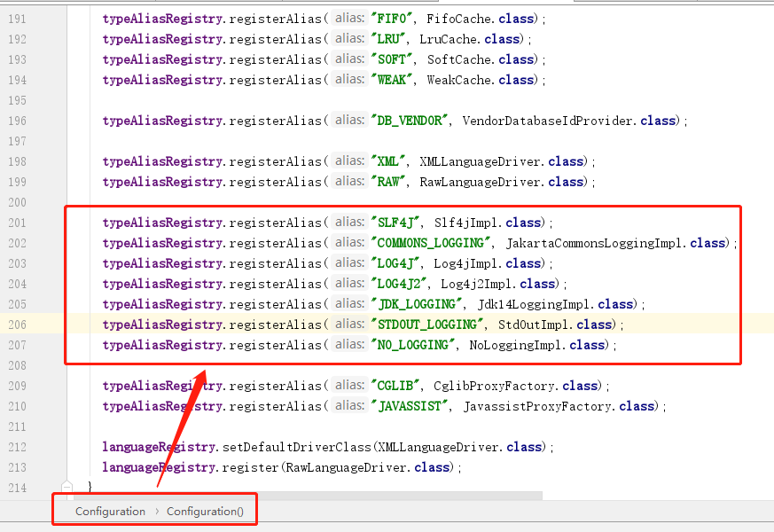Collapse the code block fold marker at line 214
The image size is (774, 532).
(x=67, y=487)
